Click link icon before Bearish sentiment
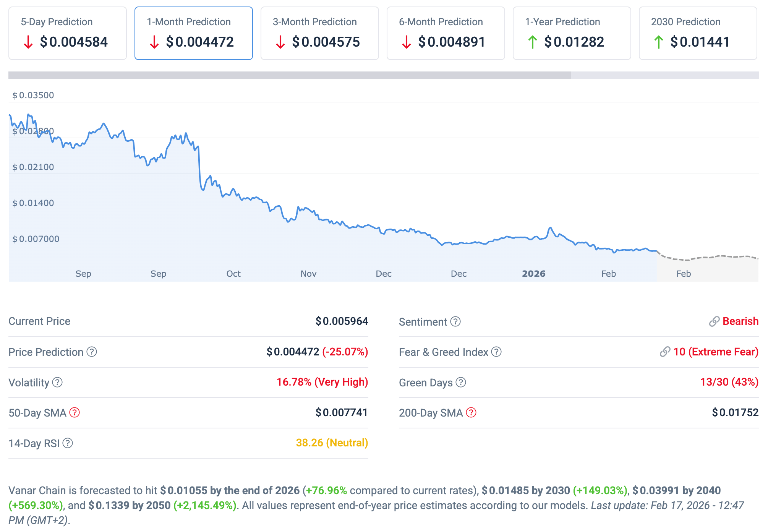Screen dimensions: 768x532 [714, 321]
